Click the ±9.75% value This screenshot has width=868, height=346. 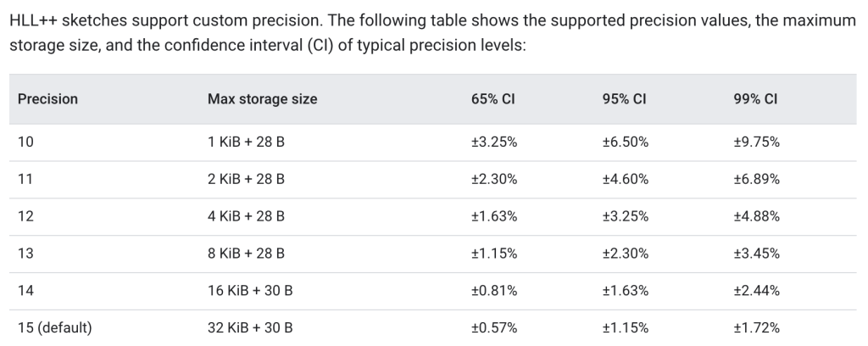tap(756, 142)
